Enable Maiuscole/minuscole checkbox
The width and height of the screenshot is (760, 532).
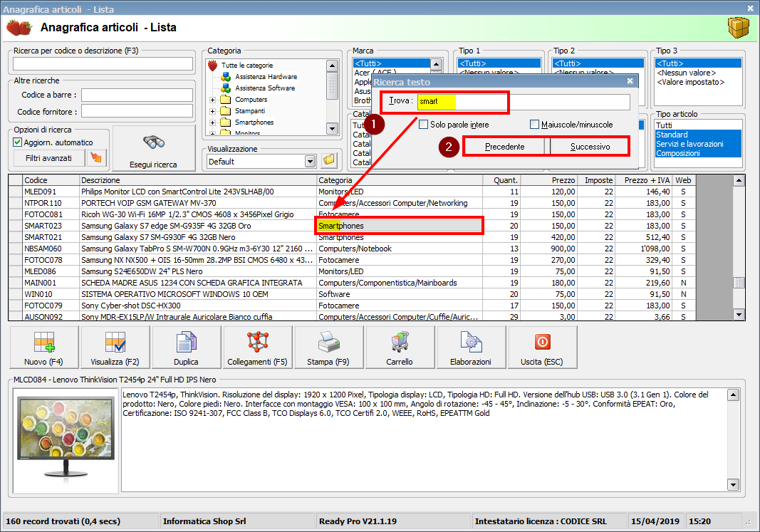coord(535,125)
